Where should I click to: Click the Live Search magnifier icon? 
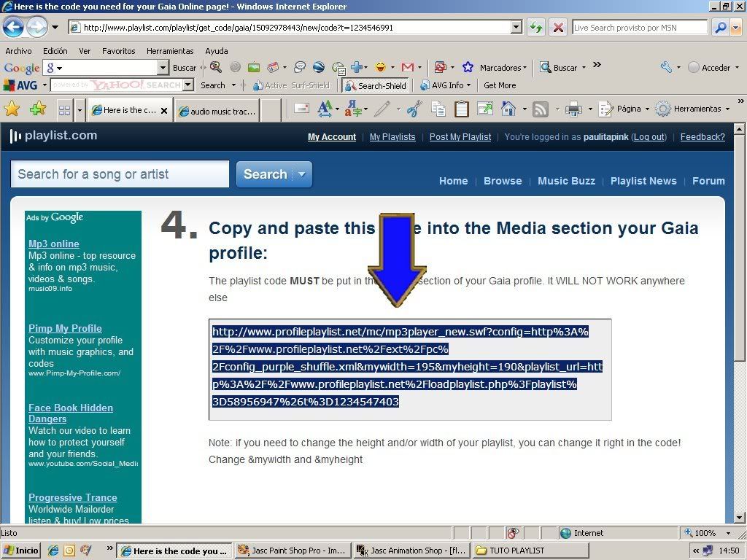(x=721, y=27)
